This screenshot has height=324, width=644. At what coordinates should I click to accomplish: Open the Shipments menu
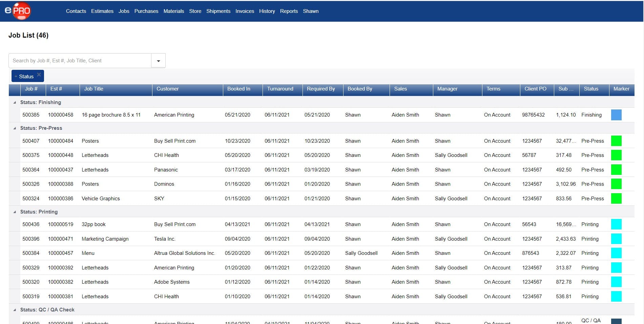click(x=218, y=11)
